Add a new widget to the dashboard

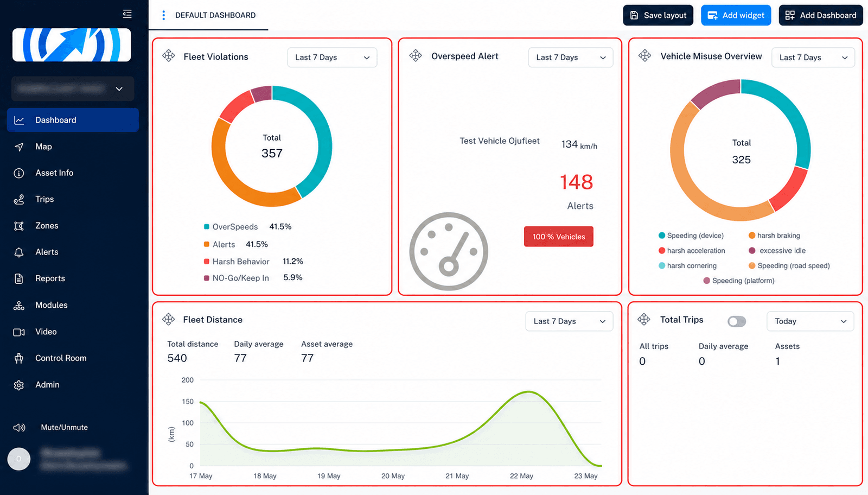coord(736,15)
